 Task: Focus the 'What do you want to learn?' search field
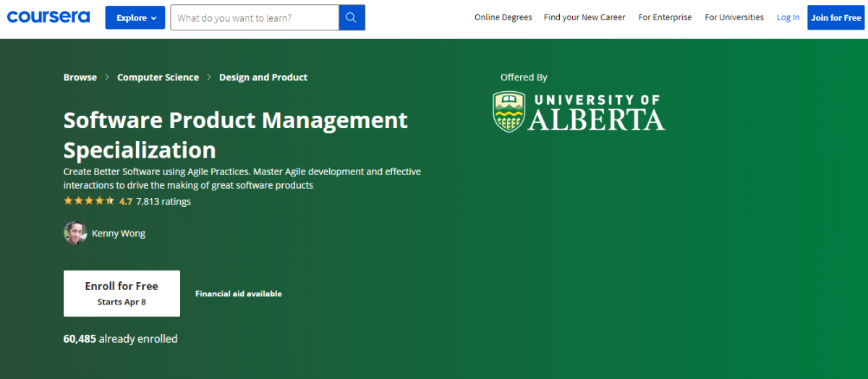[255, 17]
